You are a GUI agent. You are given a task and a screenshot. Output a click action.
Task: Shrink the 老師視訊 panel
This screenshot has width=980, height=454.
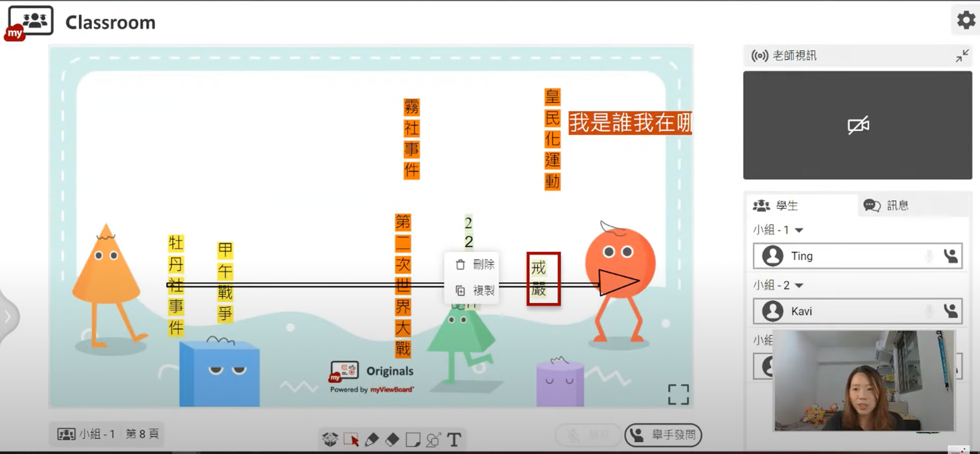pyautogui.click(x=962, y=55)
